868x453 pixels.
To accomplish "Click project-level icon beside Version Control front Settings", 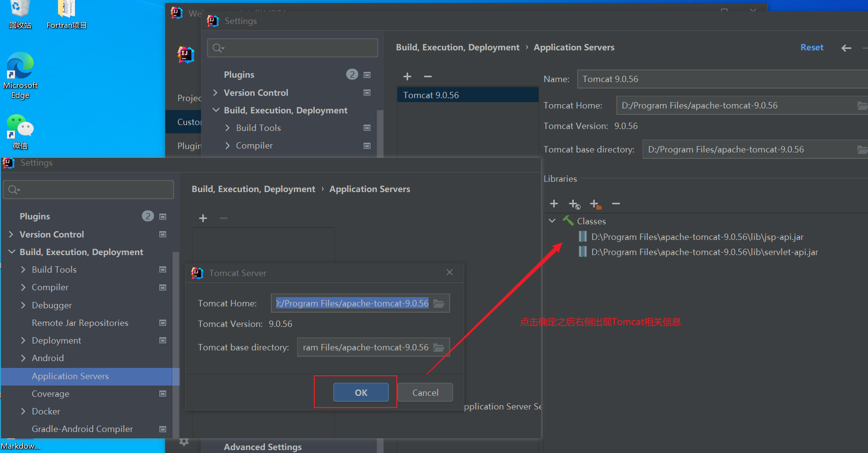I will [x=163, y=235].
